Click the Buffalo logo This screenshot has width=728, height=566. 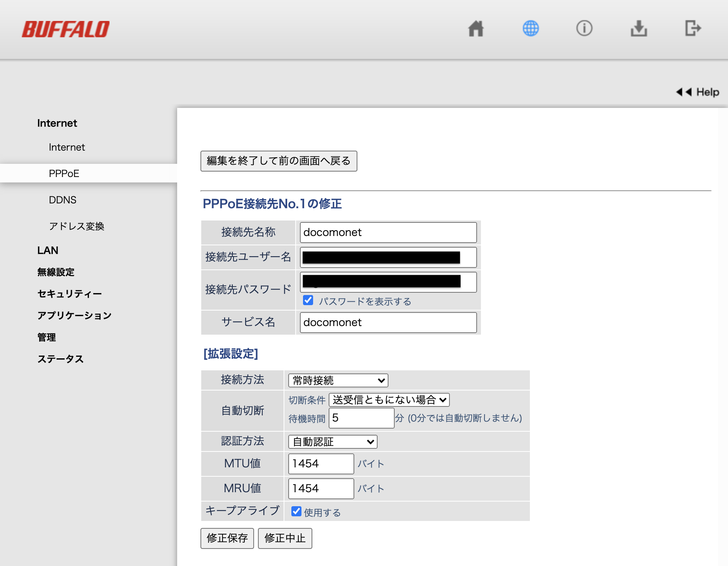(x=66, y=28)
